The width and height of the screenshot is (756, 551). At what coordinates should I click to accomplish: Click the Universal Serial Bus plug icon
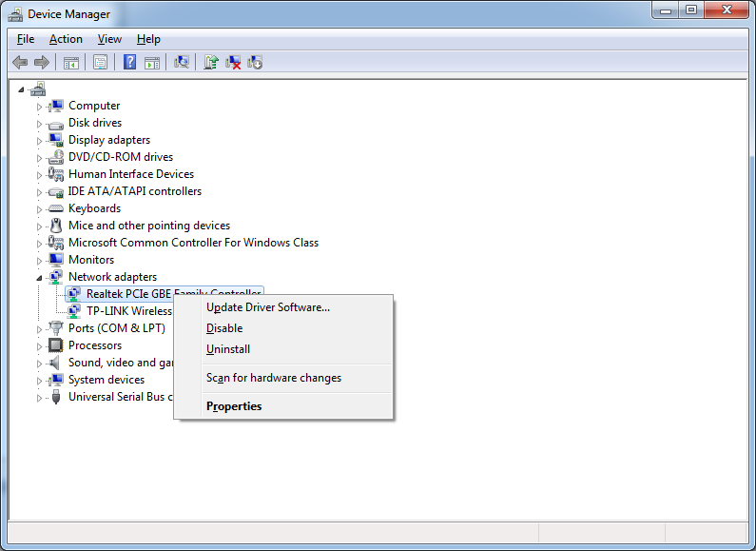point(56,397)
